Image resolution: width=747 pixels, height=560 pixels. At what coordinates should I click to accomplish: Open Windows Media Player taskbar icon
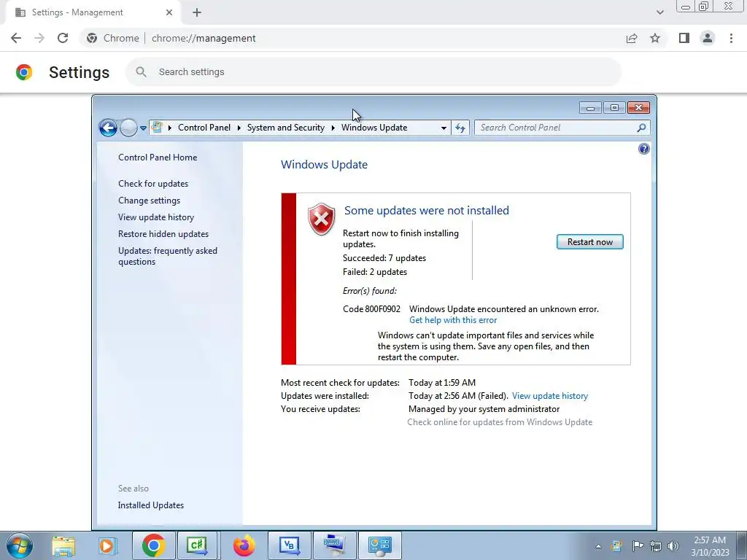click(107, 545)
